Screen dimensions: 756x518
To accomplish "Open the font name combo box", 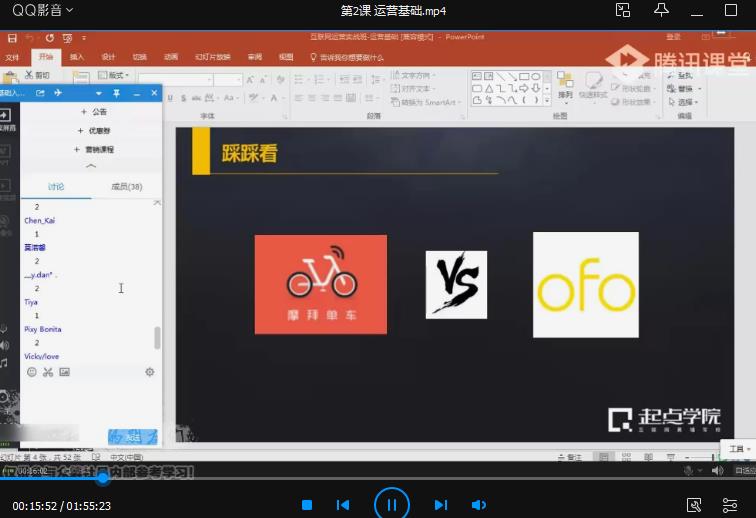I will [x=176, y=79].
